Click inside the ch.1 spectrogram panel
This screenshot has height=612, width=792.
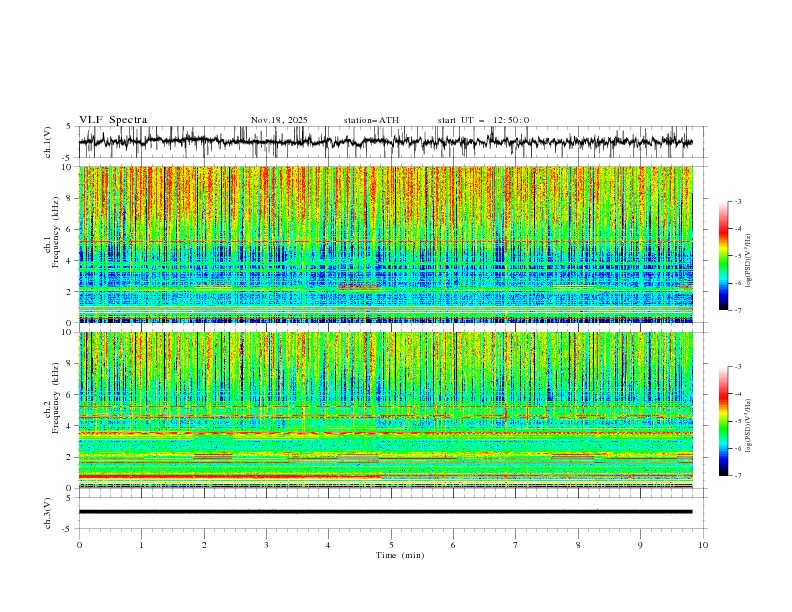pyautogui.click(x=385, y=244)
